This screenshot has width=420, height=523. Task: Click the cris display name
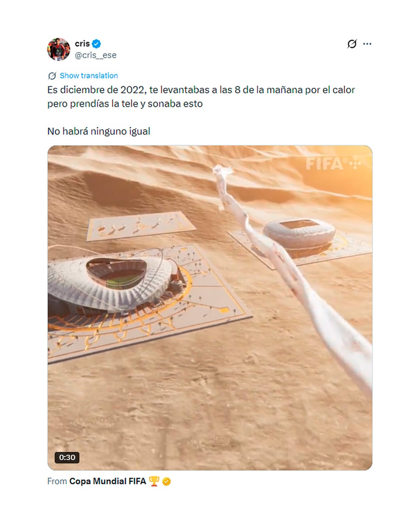82,44
